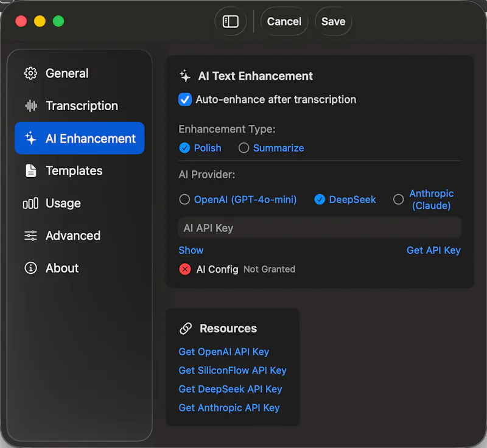The width and height of the screenshot is (487, 448).
Task: Click the Resources heading
Action: 228,329
